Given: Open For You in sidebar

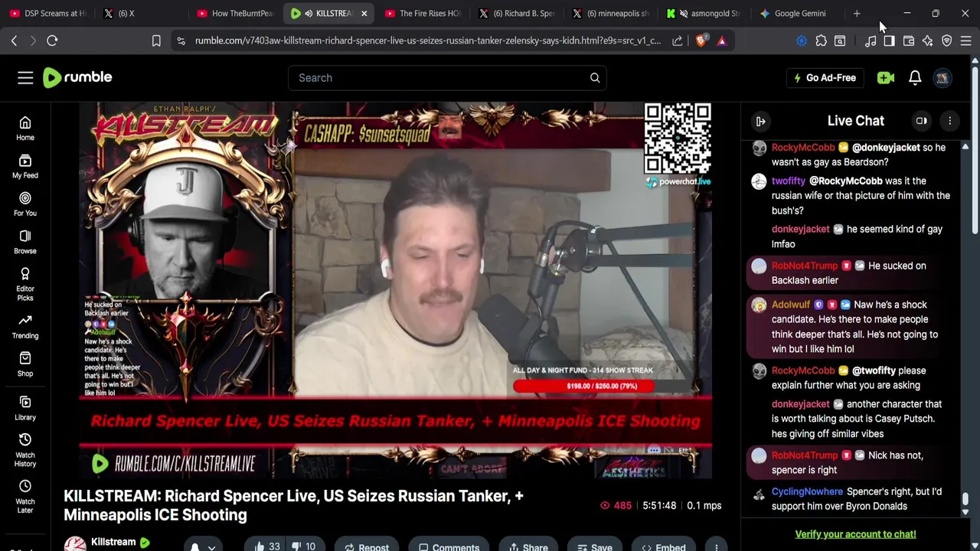Looking at the screenshot, I should tap(25, 204).
